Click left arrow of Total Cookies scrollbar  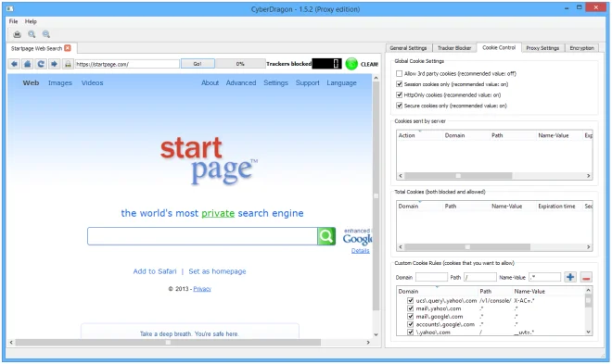click(401, 247)
